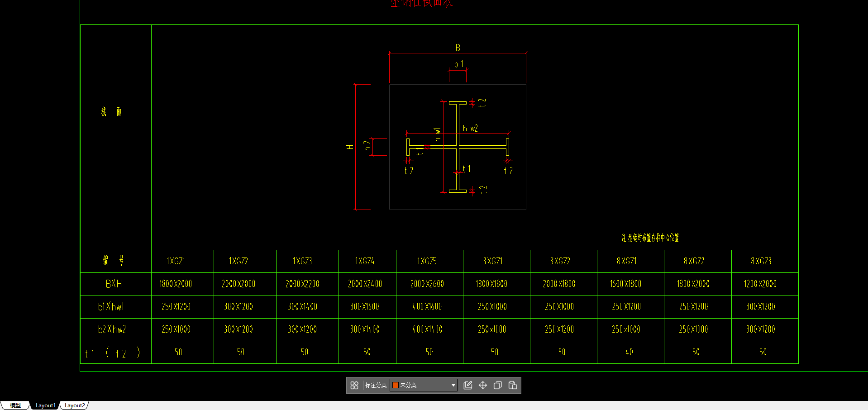Screen dimensions: 868x410
Task: Click the b1Xhw1 row label
Action: pos(111,306)
